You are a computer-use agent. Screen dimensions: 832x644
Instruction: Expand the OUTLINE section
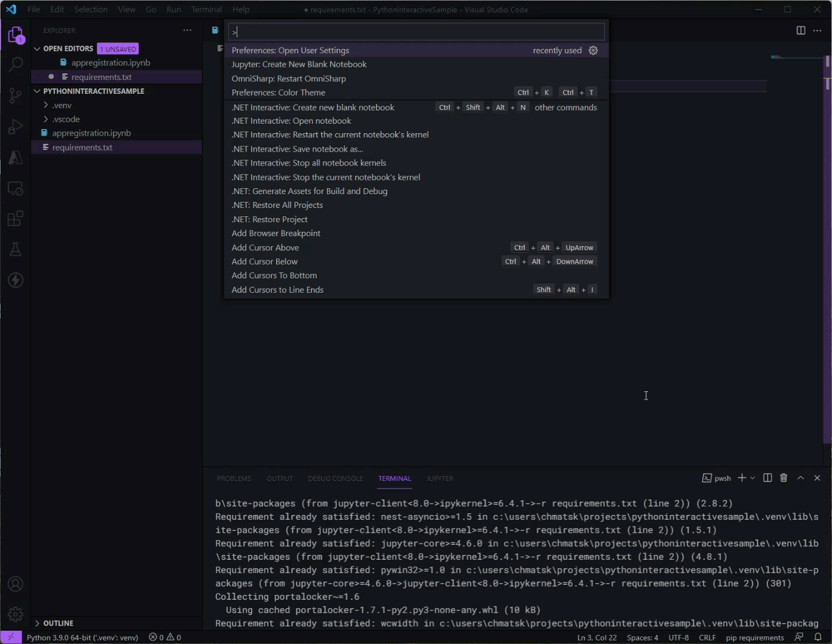pos(58,623)
